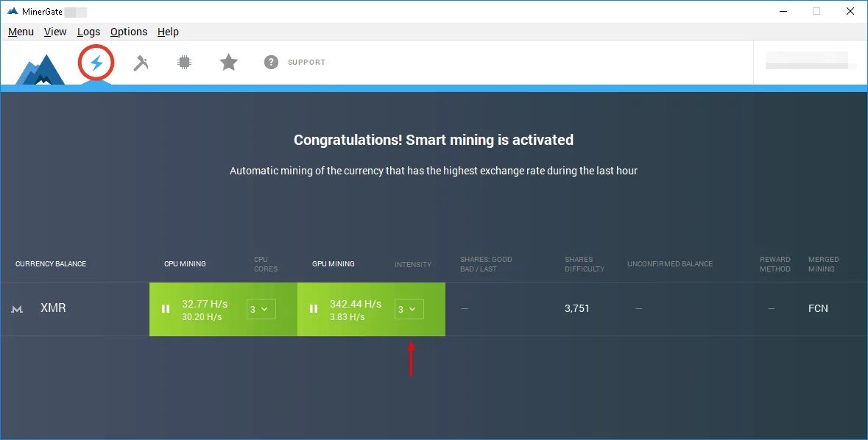Click the 30.20 H/s average CPU rate
This screenshot has width=868, height=440.
click(202, 316)
